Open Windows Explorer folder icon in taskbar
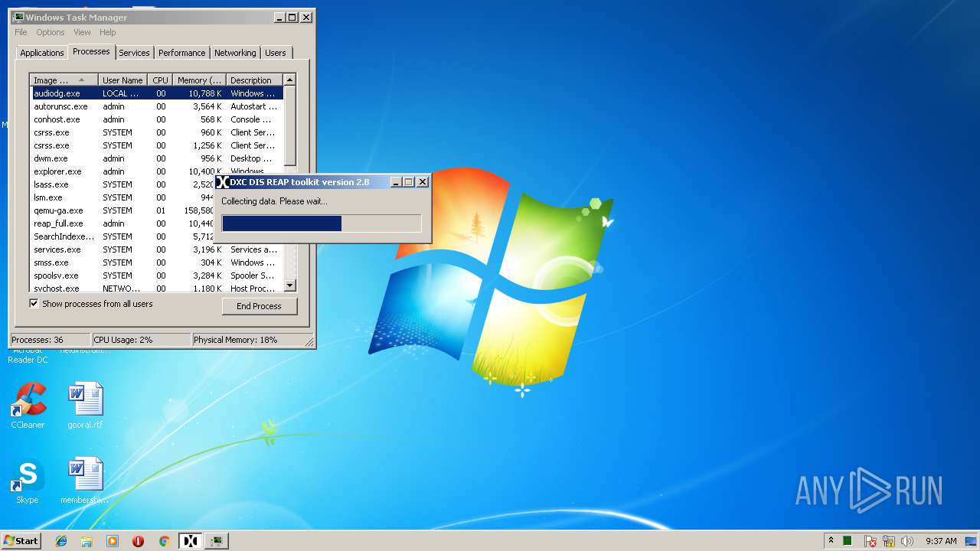The width and height of the screenshot is (980, 551). 87,541
